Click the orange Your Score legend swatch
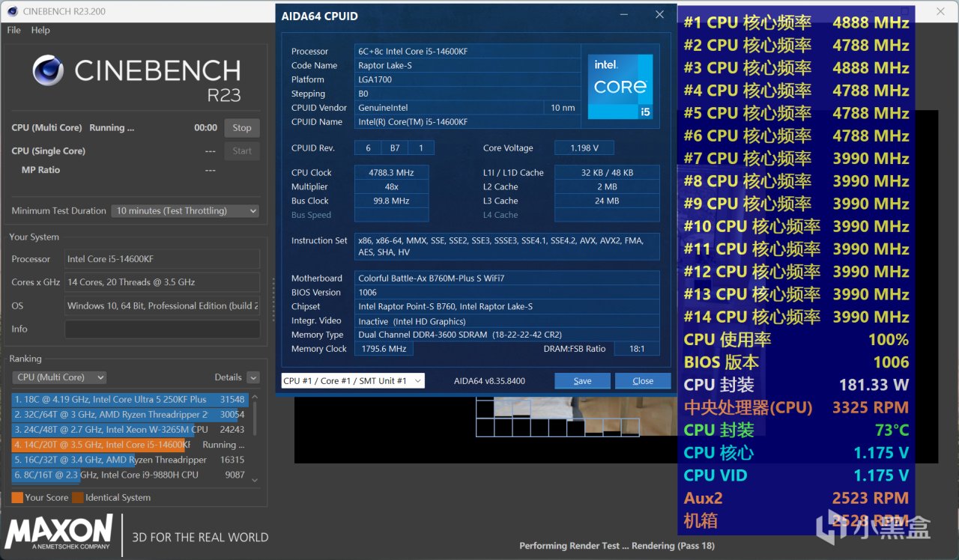The image size is (959, 560). coord(17,497)
